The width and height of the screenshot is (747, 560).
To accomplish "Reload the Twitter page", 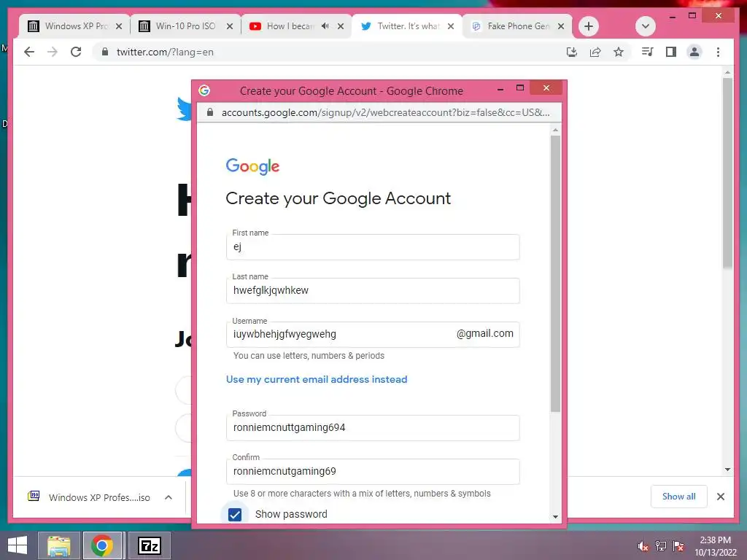I will click(x=76, y=52).
